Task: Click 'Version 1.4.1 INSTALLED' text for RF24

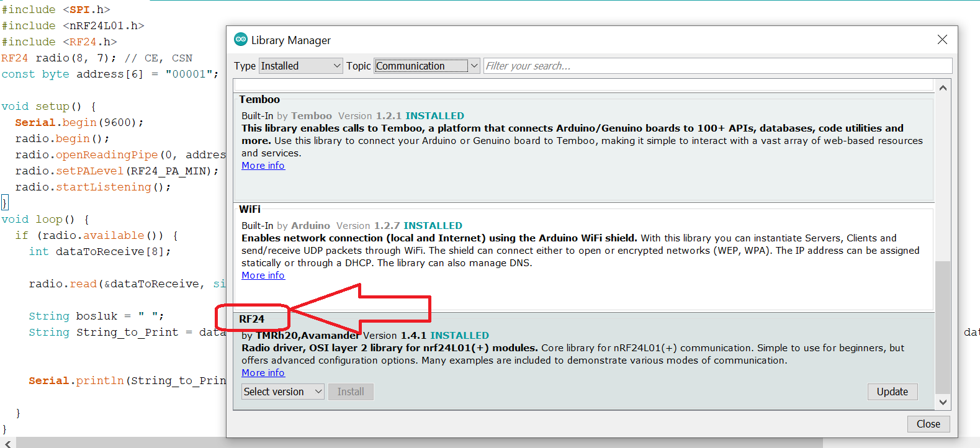Action: [x=426, y=336]
